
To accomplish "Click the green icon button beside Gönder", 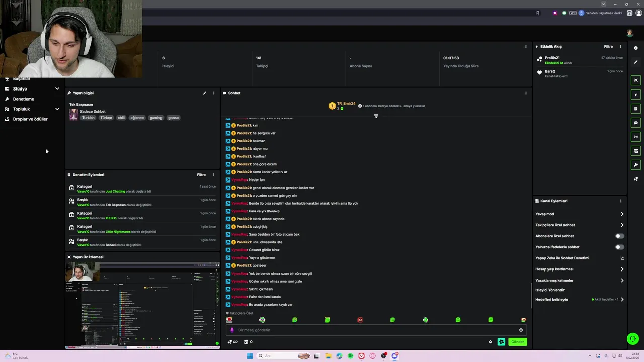I will pos(501,342).
